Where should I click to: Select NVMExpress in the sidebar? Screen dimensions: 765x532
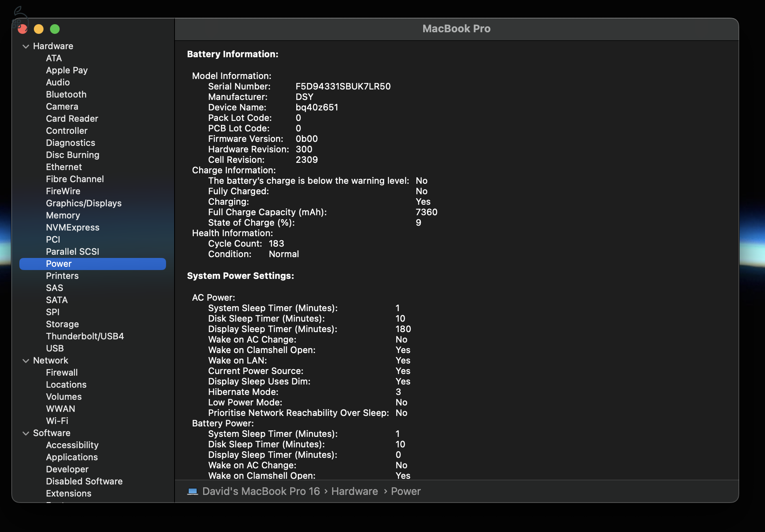pyautogui.click(x=73, y=227)
